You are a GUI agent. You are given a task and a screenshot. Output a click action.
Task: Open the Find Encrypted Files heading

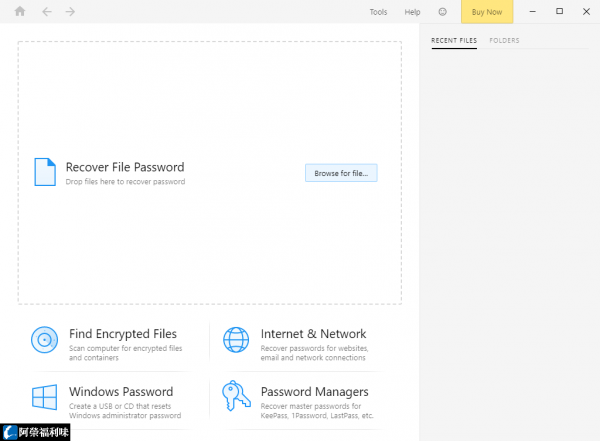tap(123, 334)
